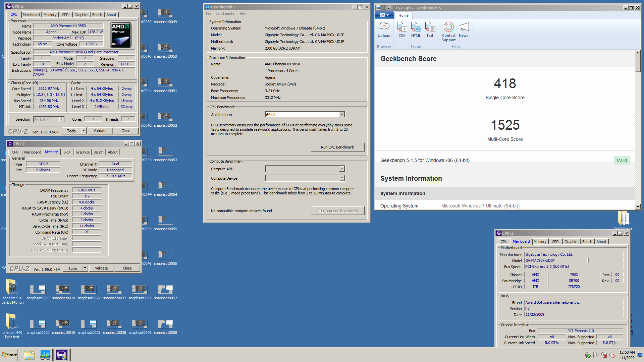
Task: Select snapshot0055 desktop icon
Action: 165,223
